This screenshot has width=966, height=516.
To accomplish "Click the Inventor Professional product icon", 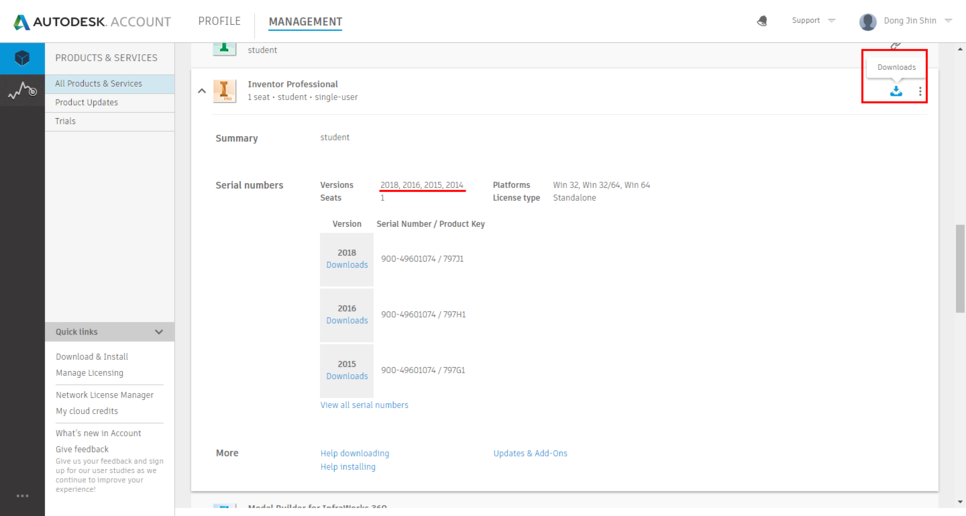I will pos(224,91).
